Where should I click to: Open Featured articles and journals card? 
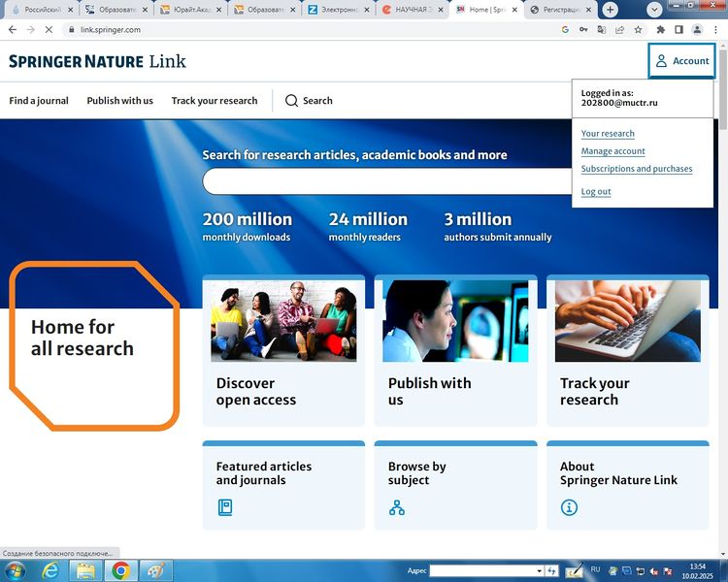click(x=283, y=485)
